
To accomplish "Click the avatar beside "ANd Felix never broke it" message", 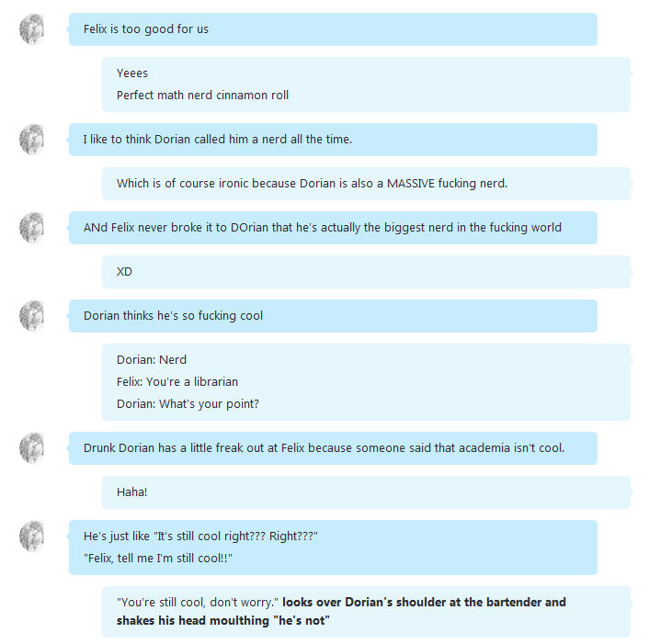I will point(32,228).
